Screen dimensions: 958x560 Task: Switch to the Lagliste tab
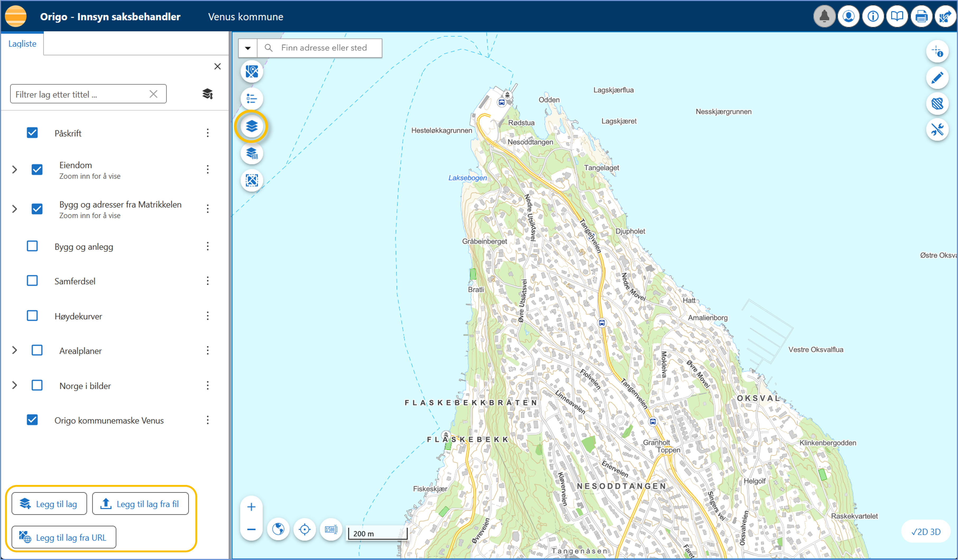(22, 44)
